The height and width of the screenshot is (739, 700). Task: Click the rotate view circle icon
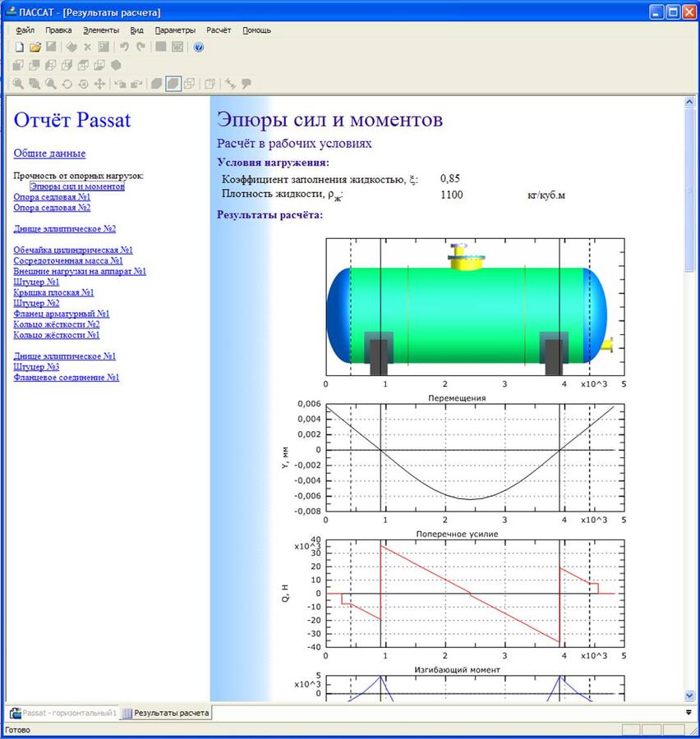[67, 84]
